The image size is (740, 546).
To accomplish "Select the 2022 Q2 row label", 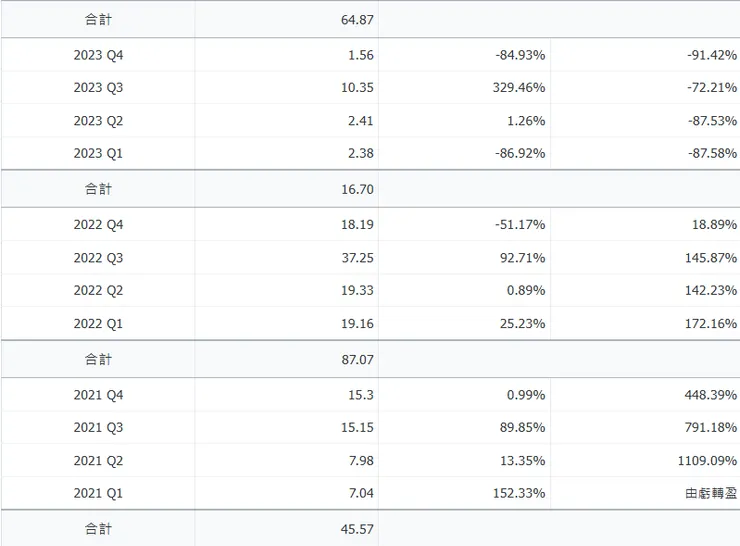I will (98, 291).
